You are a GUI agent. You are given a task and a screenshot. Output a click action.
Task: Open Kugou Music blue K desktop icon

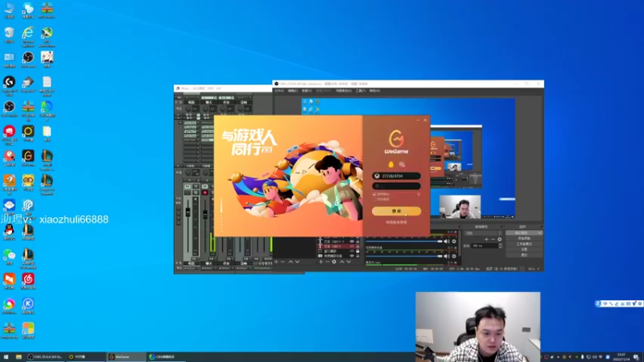tap(28, 306)
